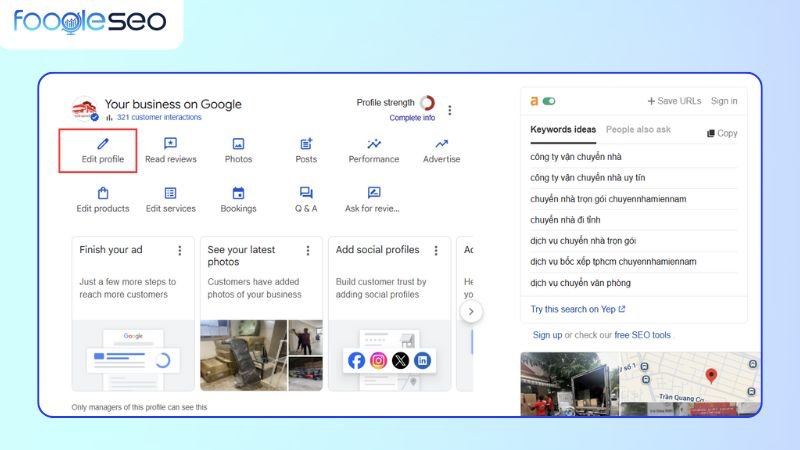
Task: Open the Photos icon
Action: pos(238,144)
